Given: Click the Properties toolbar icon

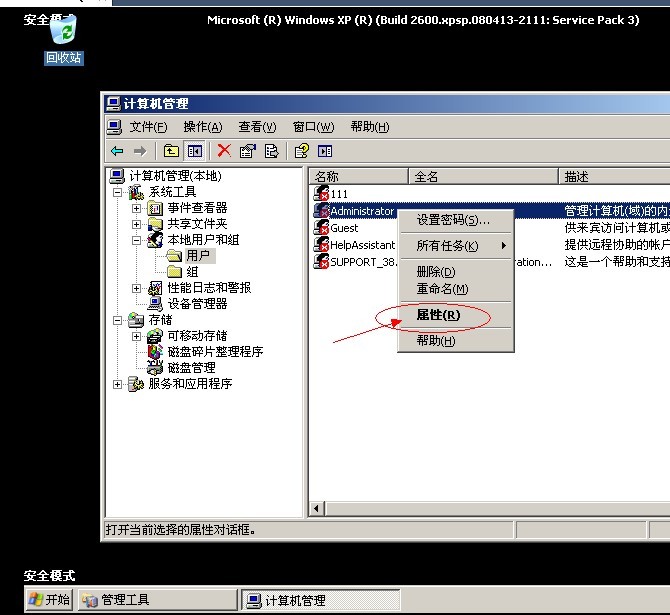Looking at the screenshot, I should [x=247, y=151].
